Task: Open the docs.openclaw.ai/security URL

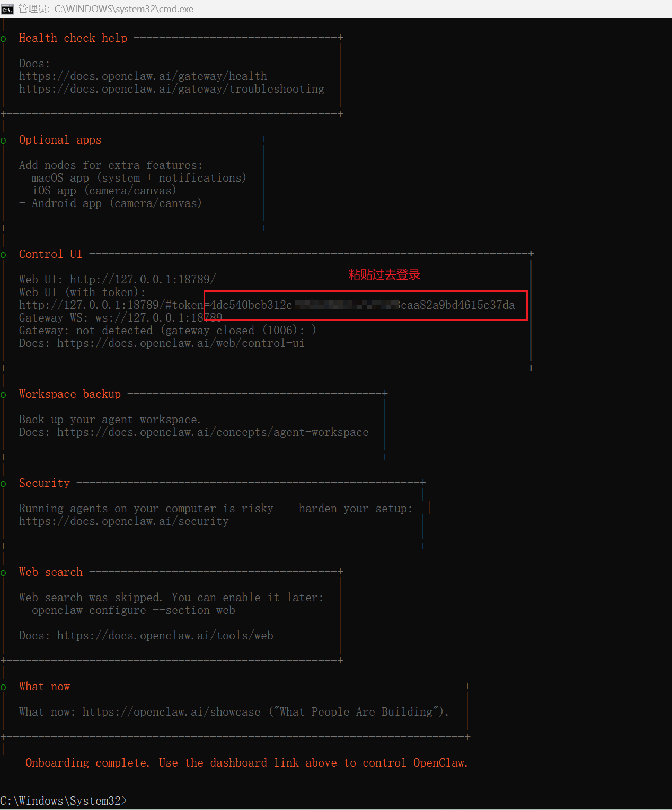Action: [x=124, y=521]
